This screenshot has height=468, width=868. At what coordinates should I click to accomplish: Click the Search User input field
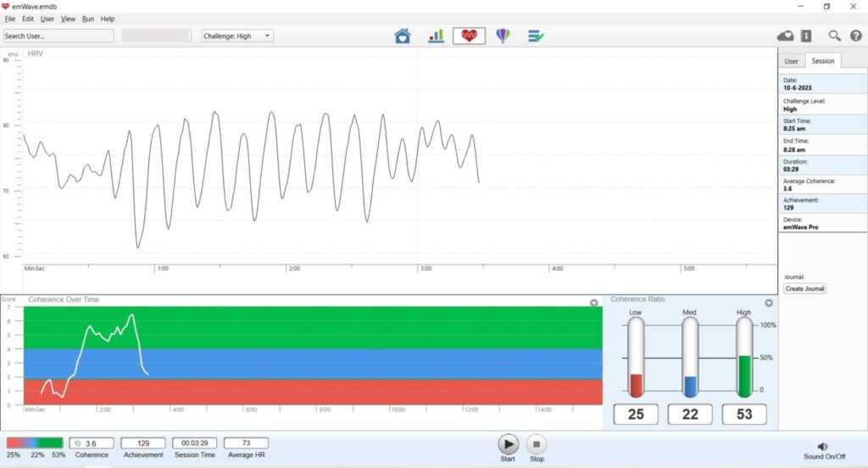pyautogui.click(x=58, y=36)
